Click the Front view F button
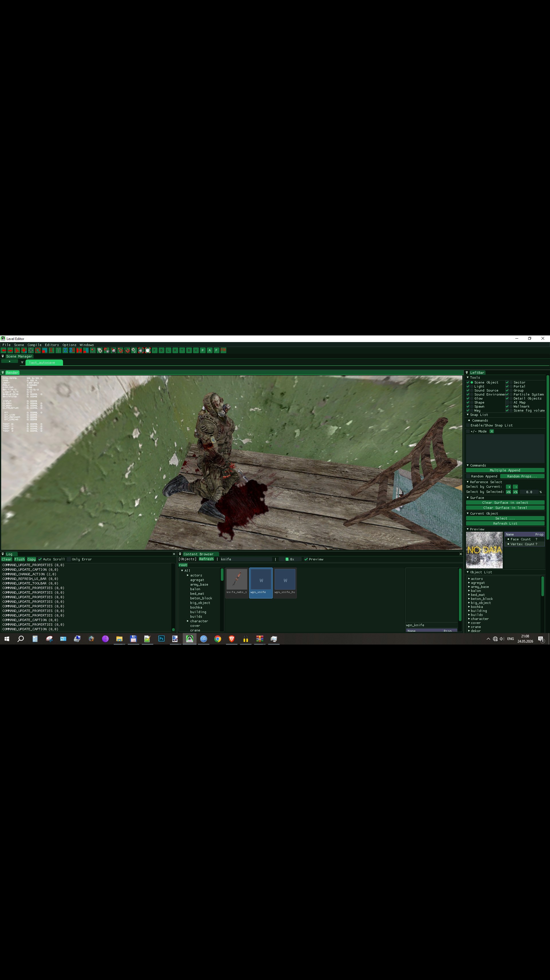 (x=155, y=350)
